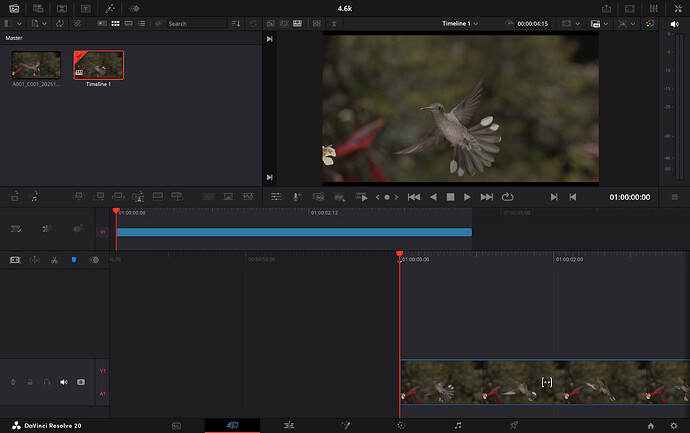This screenshot has height=433, width=690.
Task: Expand the bin list panel dropdown arrow
Action: [x=19, y=23]
